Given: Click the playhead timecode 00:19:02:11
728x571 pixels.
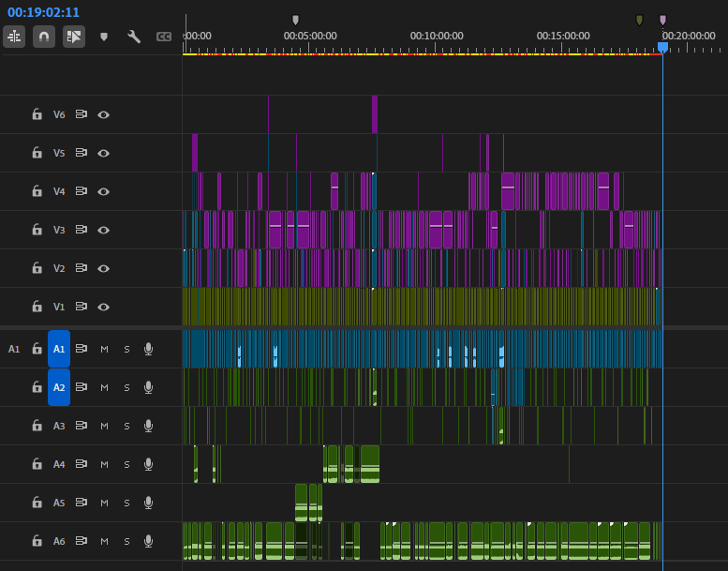Looking at the screenshot, I should (43, 12).
